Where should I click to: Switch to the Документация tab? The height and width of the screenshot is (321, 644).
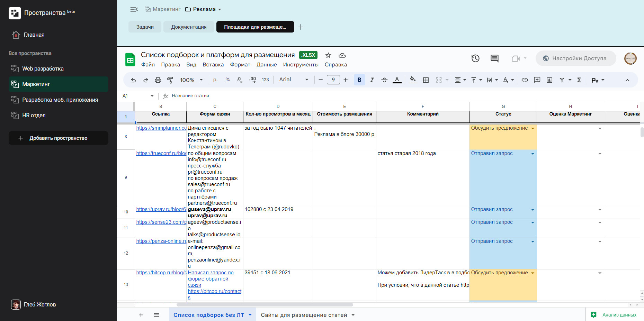189,27
